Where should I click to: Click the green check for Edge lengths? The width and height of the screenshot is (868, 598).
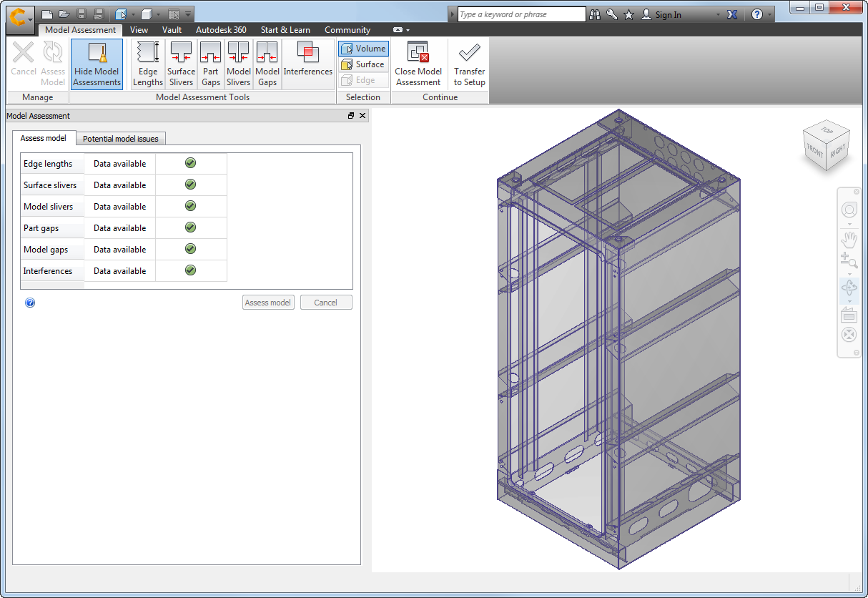click(x=190, y=163)
